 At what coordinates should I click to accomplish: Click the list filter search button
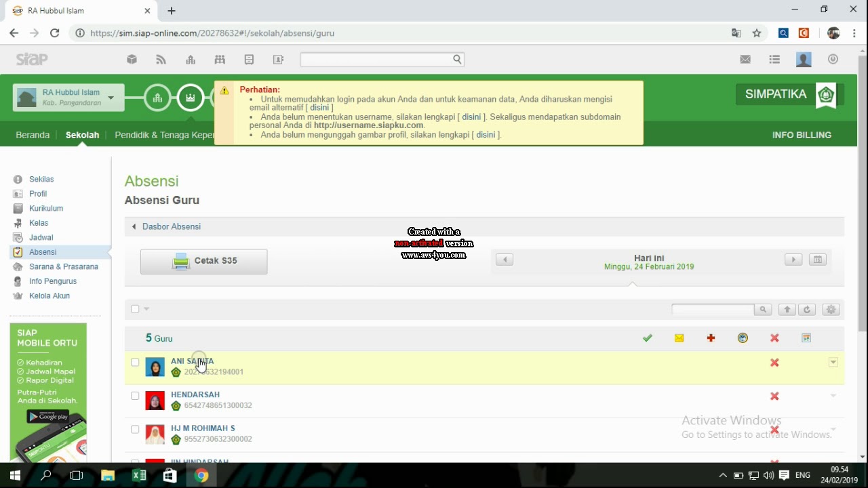(x=763, y=310)
